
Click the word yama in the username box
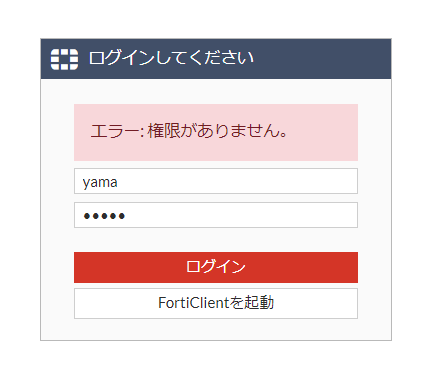100,183
